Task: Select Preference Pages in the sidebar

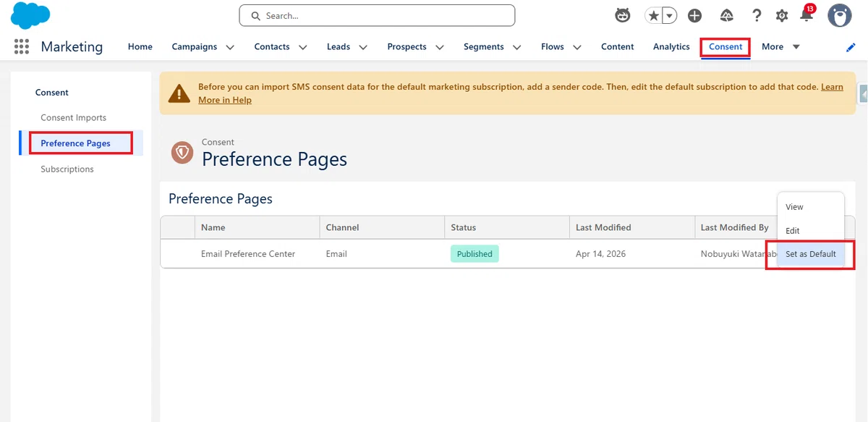Action: (75, 143)
